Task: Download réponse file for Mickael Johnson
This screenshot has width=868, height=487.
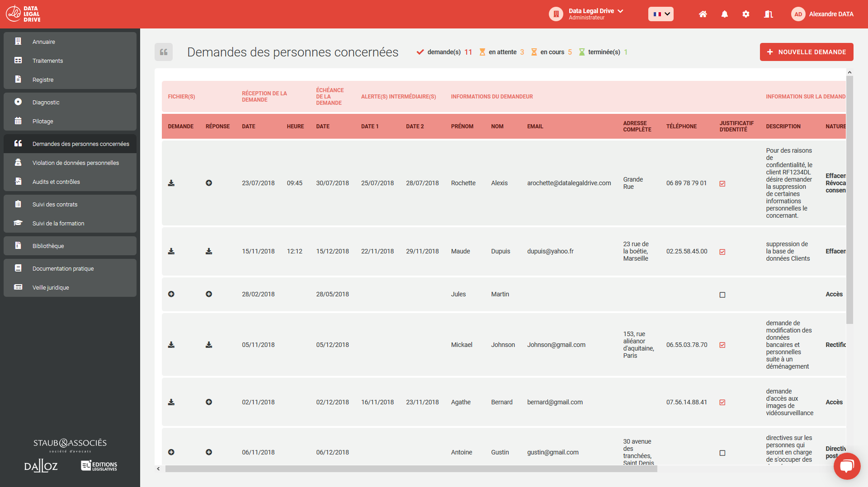Action: [x=209, y=345]
